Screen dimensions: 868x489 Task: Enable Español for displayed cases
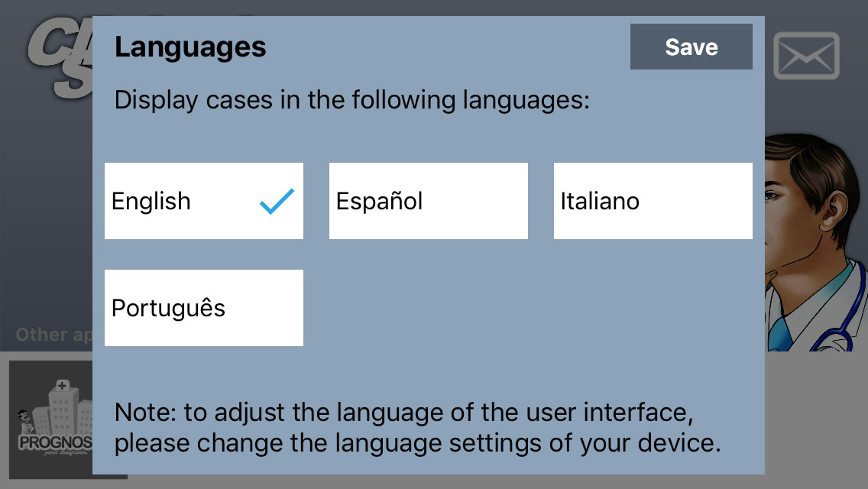click(428, 201)
